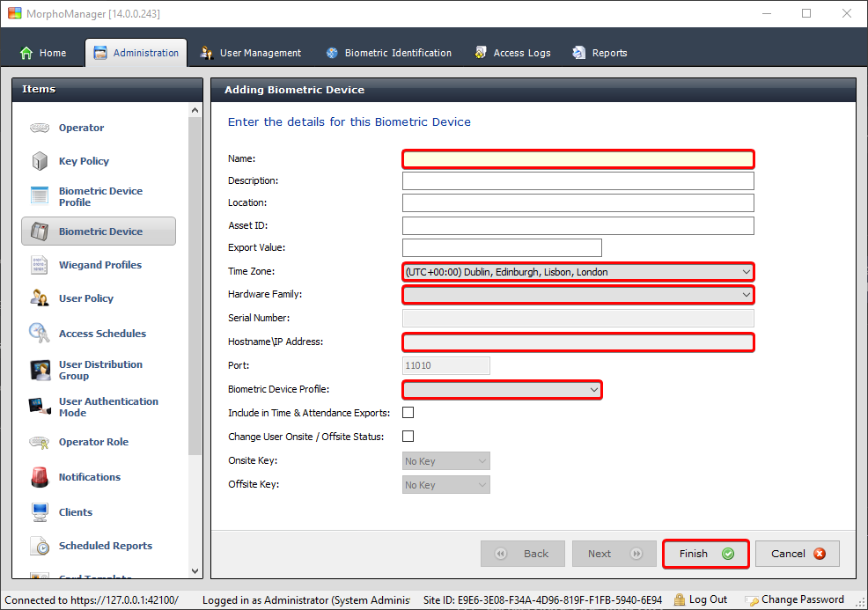Click the User Policy people icon
Image resolution: width=868 pixels, height=610 pixels.
coord(40,298)
